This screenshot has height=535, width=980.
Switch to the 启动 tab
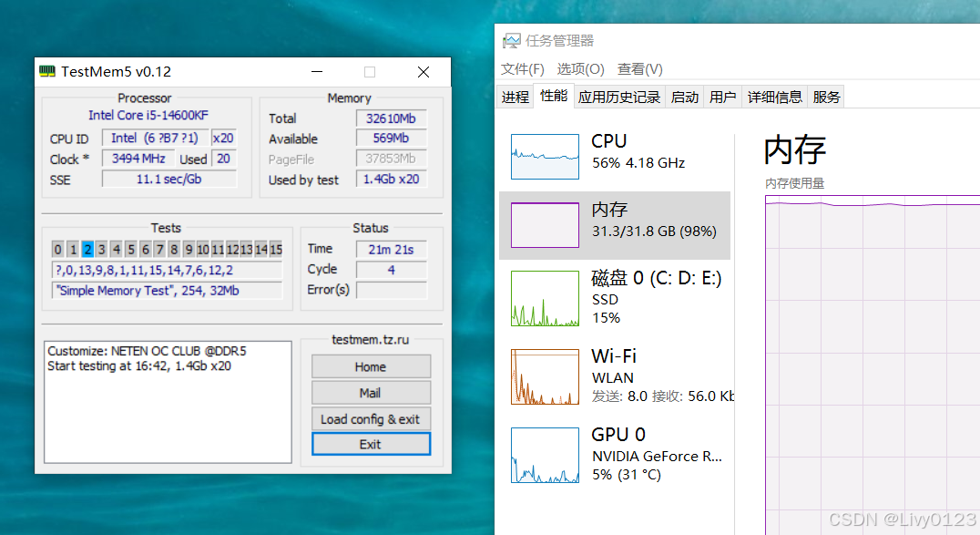click(684, 97)
